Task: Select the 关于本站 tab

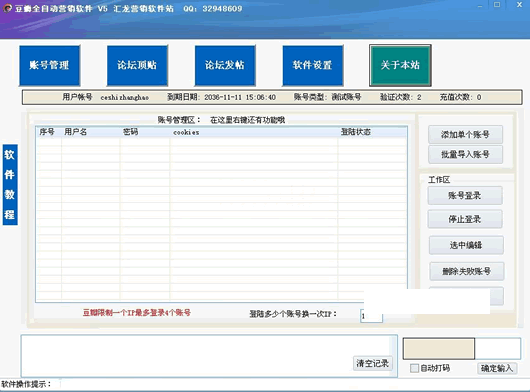Action: (400, 65)
